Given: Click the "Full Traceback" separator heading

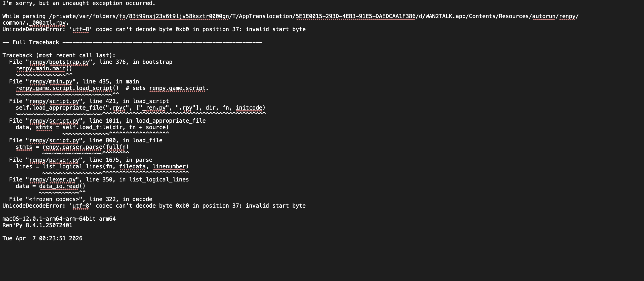Looking at the screenshot, I should [x=36, y=42].
